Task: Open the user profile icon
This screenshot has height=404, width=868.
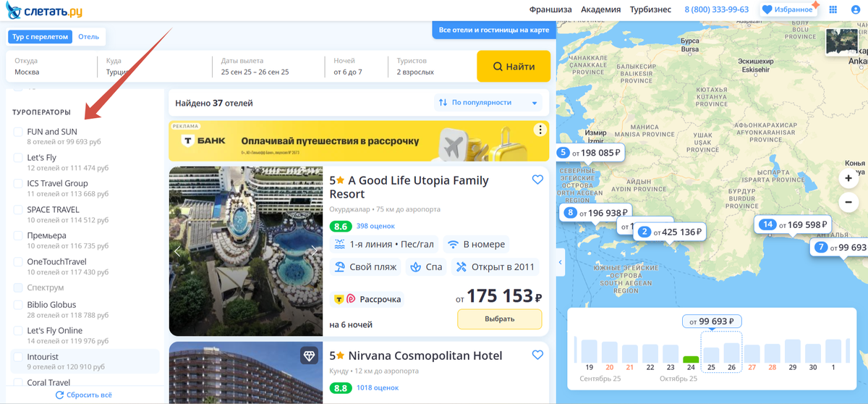Action: [856, 9]
